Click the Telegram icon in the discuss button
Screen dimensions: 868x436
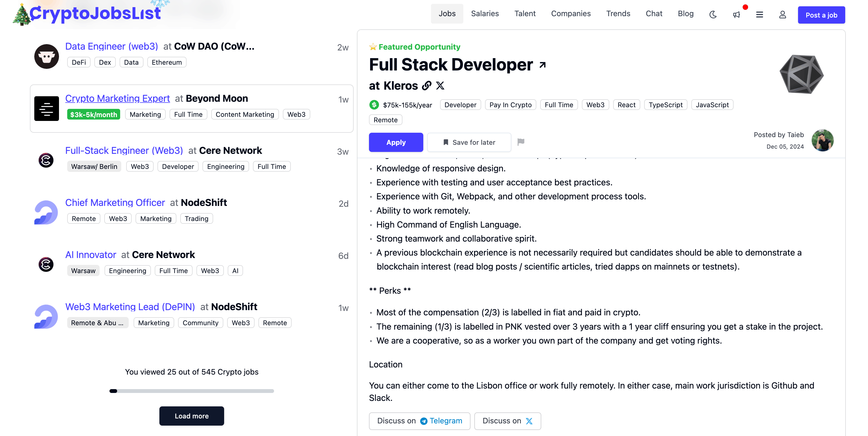click(x=424, y=421)
